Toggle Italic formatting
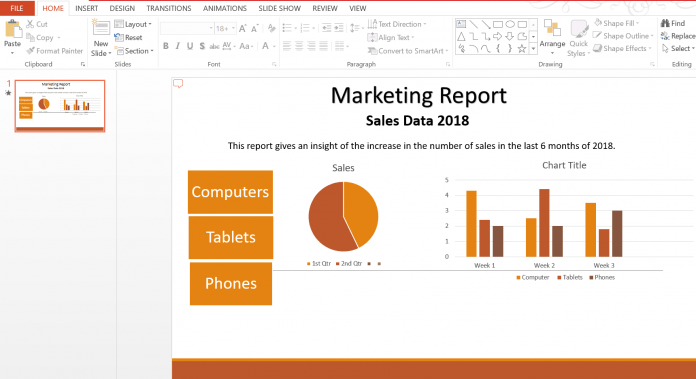 178,46
